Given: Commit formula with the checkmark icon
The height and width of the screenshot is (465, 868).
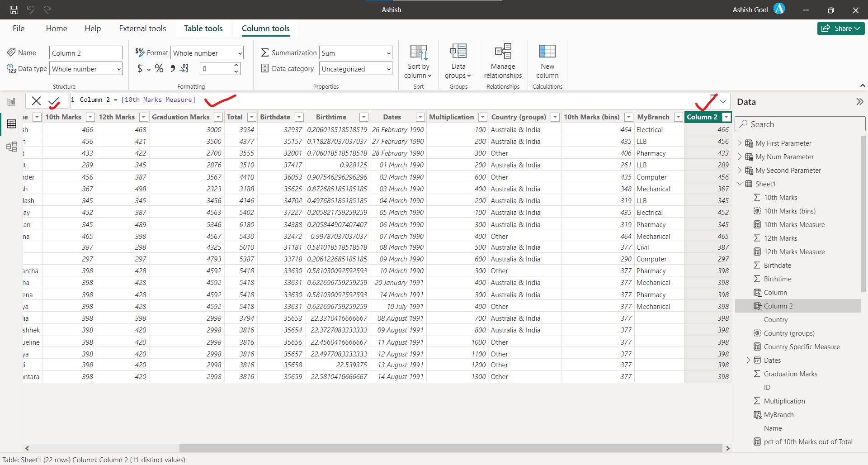Looking at the screenshot, I should pos(54,101).
